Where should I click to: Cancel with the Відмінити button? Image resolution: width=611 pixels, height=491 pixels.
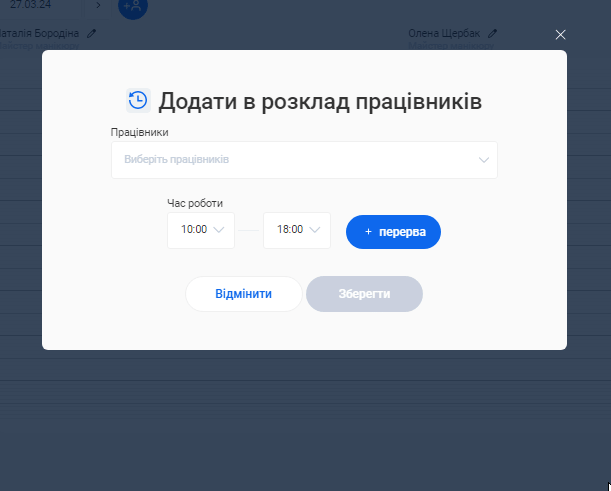[x=243, y=294]
